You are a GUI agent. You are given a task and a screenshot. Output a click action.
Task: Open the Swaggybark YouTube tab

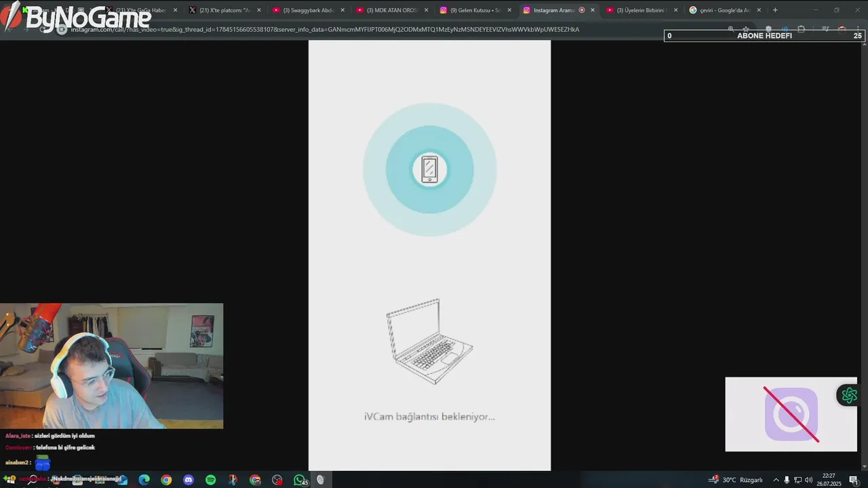(x=308, y=10)
